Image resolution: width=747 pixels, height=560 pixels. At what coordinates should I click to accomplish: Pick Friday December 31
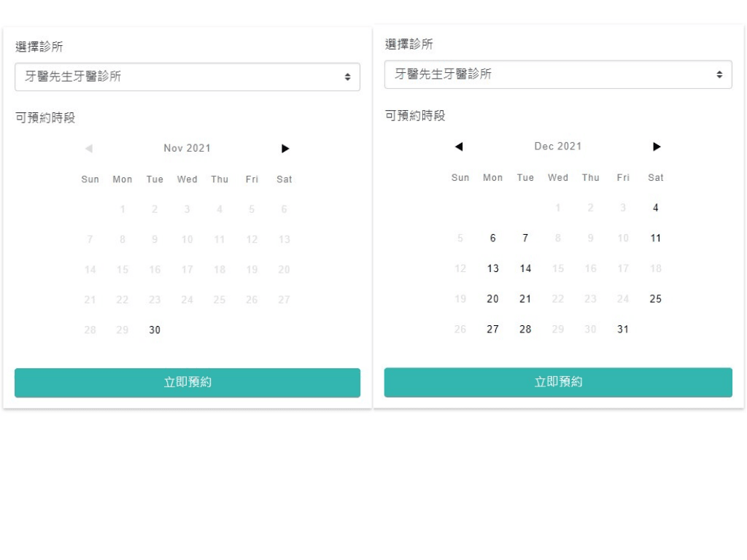pos(623,330)
